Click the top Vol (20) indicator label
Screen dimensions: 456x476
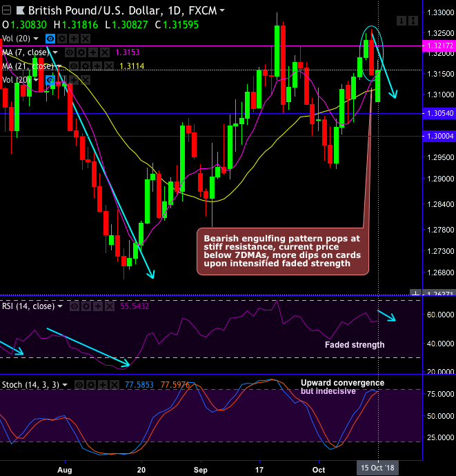click(x=16, y=39)
